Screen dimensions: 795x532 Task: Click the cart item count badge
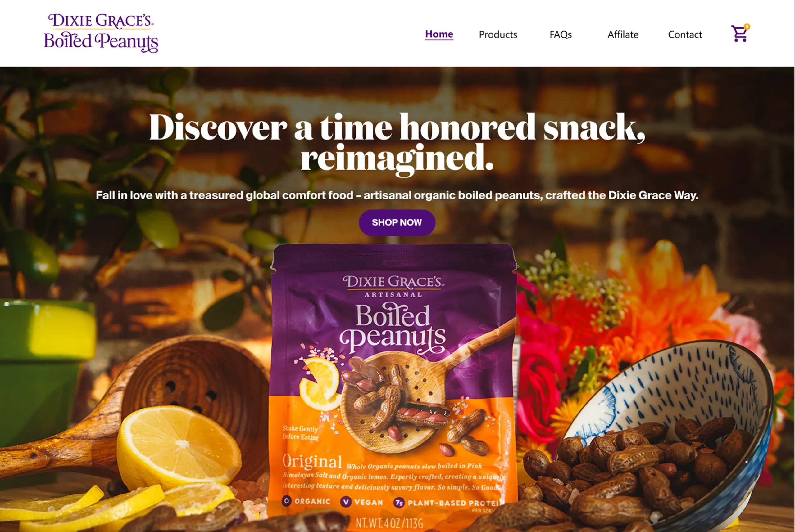click(x=747, y=26)
